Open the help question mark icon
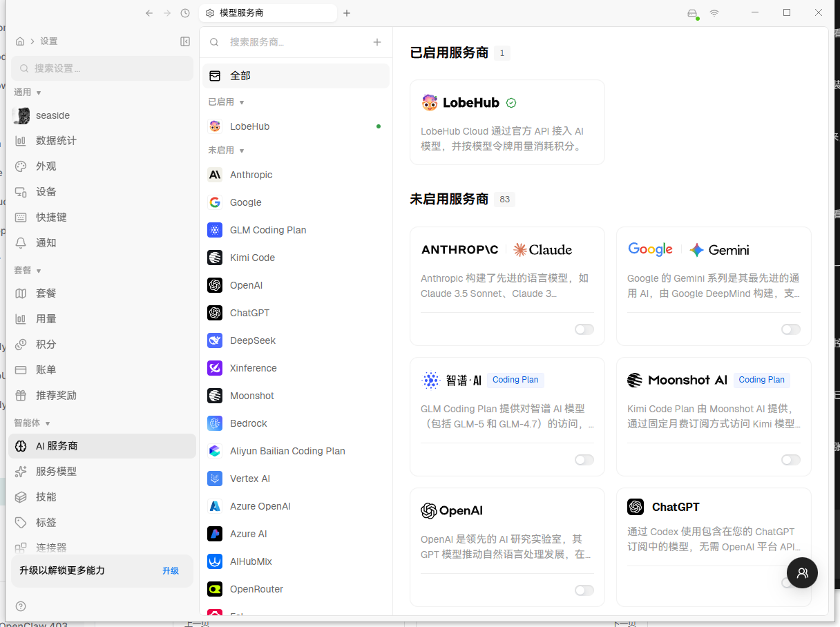The height and width of the screenshot is (627, 840). [21, 606]
